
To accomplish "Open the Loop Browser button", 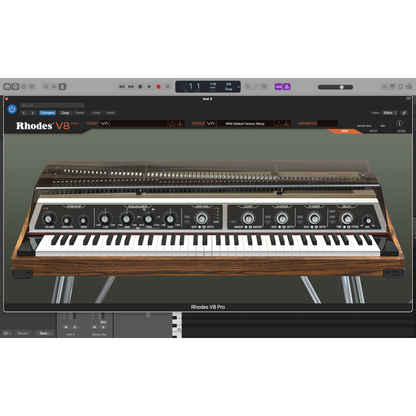I will (x=401, y=87).
